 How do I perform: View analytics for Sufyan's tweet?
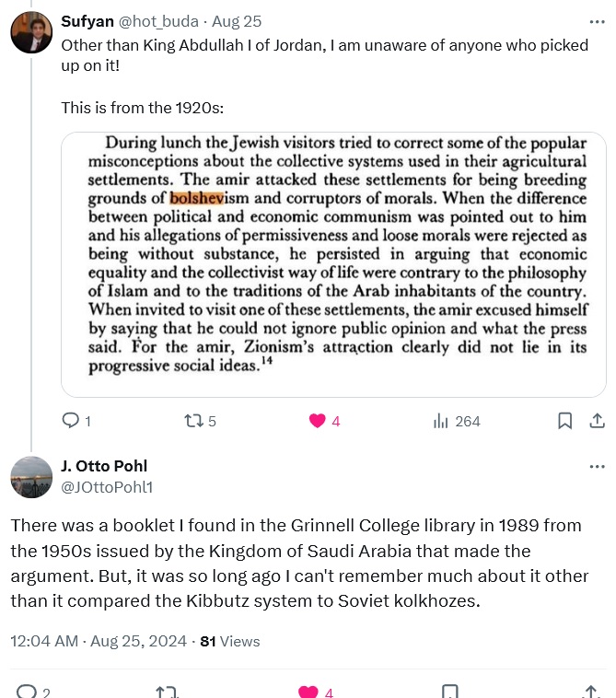(x=441, y=421)
